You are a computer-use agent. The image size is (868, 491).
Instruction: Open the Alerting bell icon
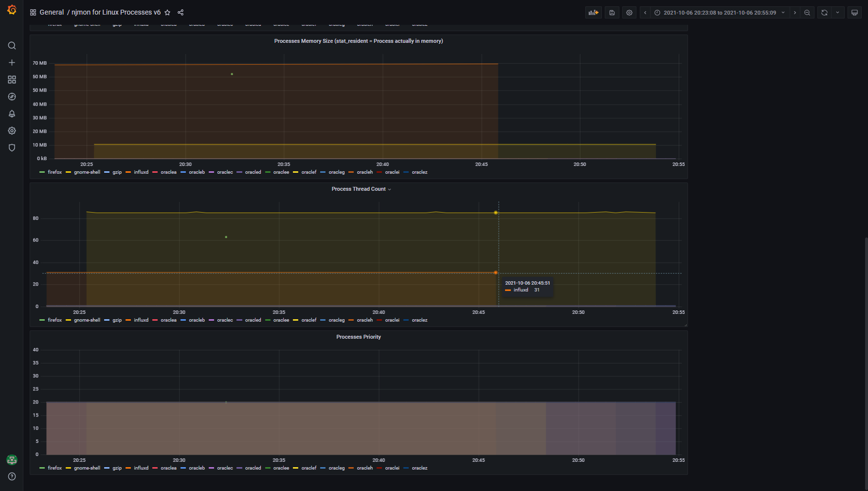click(12, 114)
